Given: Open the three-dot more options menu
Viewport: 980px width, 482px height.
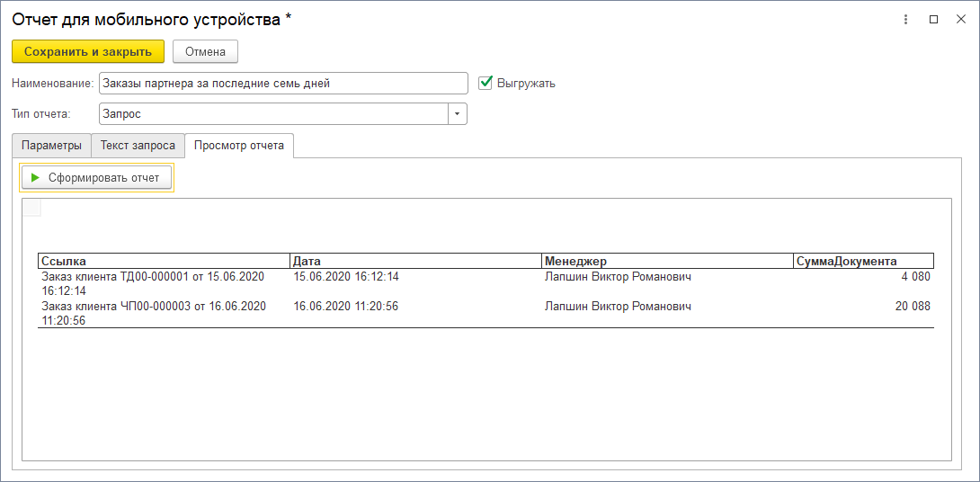Looking at the screenshot, I should (x=905, y=20).
